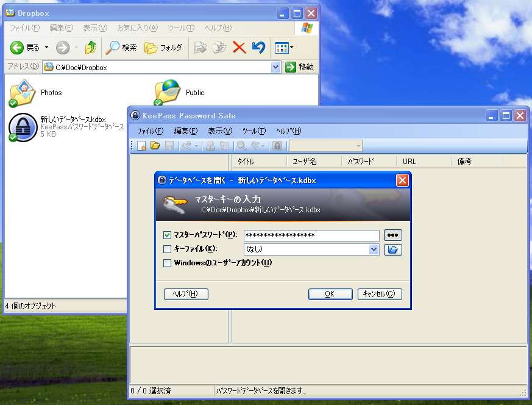
Task: Toggle the フォルダ folders pane in Explorer
Action: [x=163, y=48]
